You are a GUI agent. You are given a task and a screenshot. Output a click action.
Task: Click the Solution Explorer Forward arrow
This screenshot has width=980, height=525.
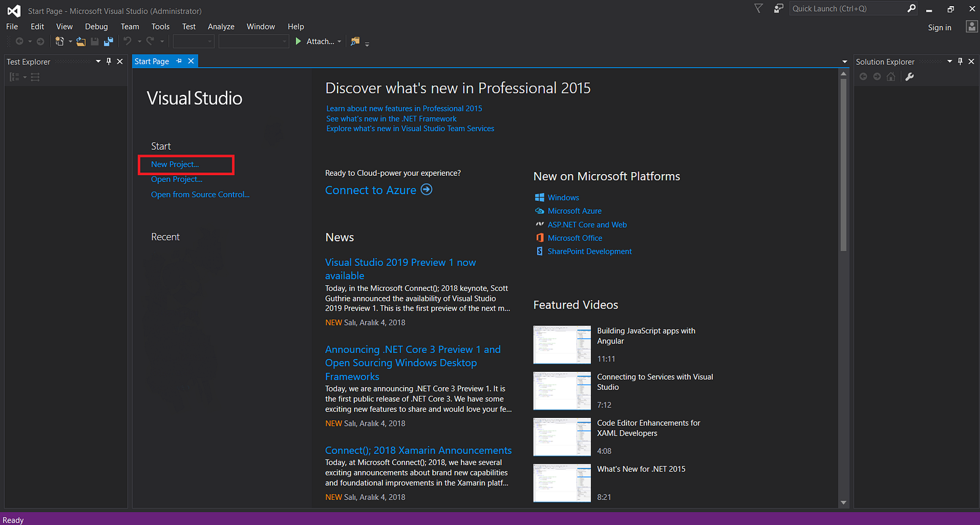tap(877, 77)
